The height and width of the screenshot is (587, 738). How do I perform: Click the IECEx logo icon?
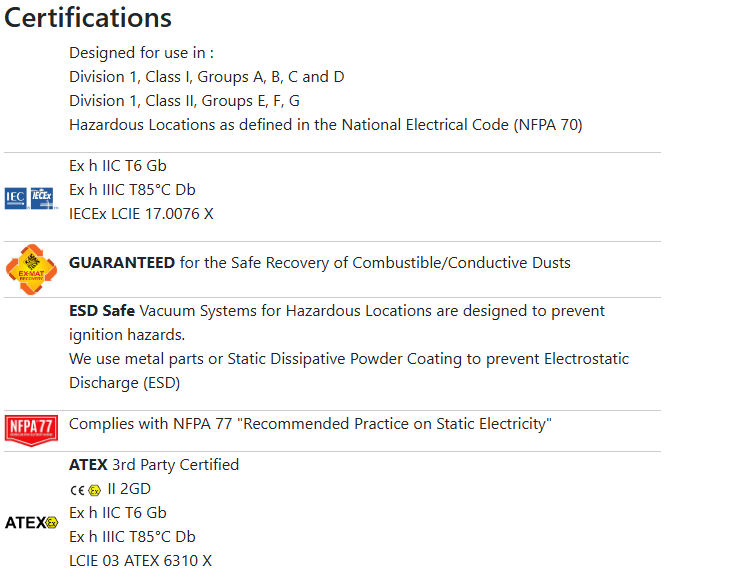tap(43, 198)
